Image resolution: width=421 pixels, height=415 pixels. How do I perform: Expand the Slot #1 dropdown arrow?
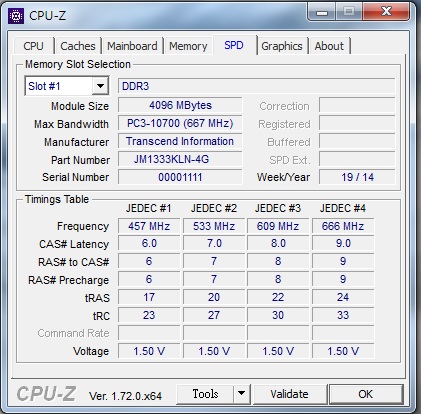(x=100, y=86)
